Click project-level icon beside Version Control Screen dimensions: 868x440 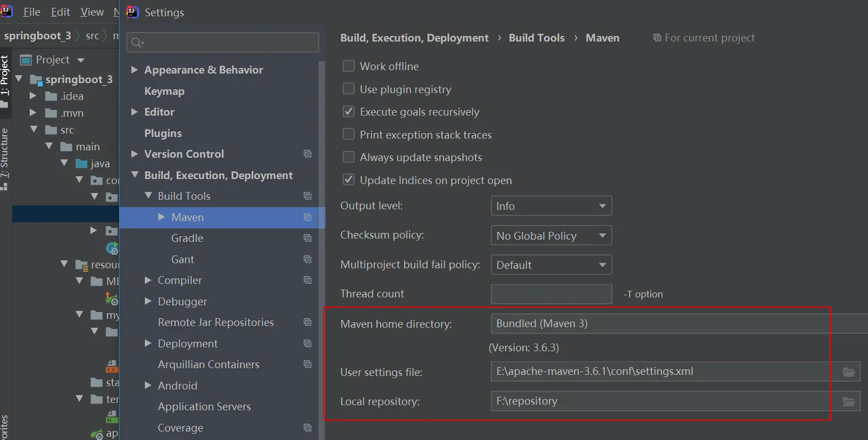pos(307,154)
